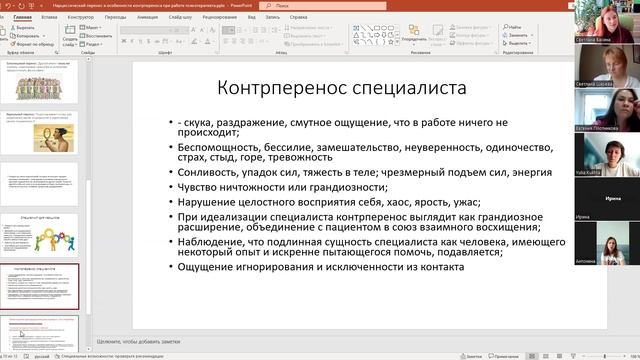The image size is (640, 360).
Task: Open the Font group dialog launcher
Action: click(x=216, y=53)
